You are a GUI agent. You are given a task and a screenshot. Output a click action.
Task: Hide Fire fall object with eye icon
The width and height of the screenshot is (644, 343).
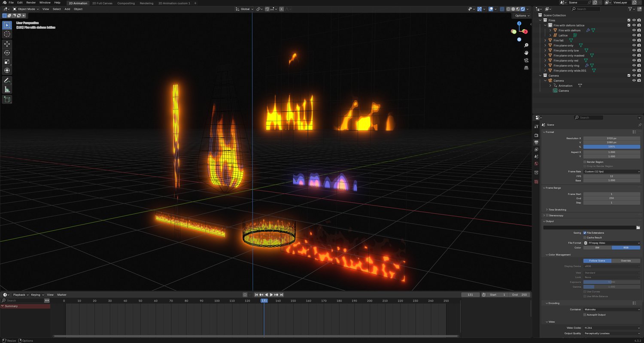(x=634, y=40)
